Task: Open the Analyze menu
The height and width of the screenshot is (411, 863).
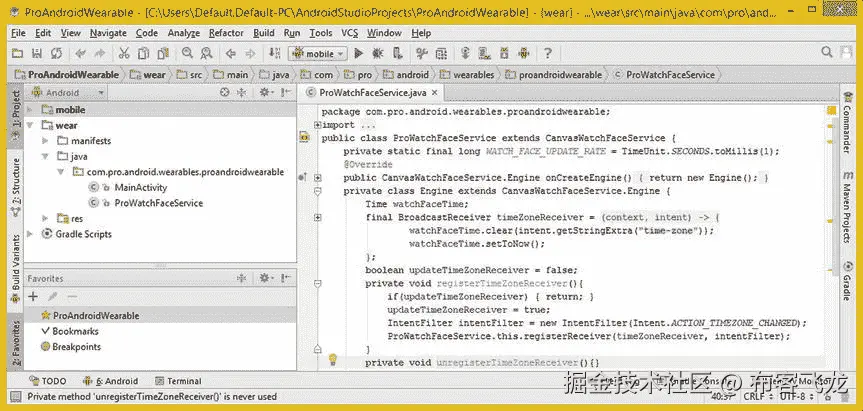Action: (x=184, y=33)
